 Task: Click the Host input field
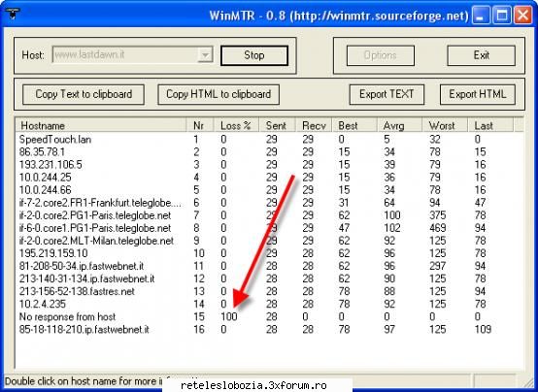(132, 55)
